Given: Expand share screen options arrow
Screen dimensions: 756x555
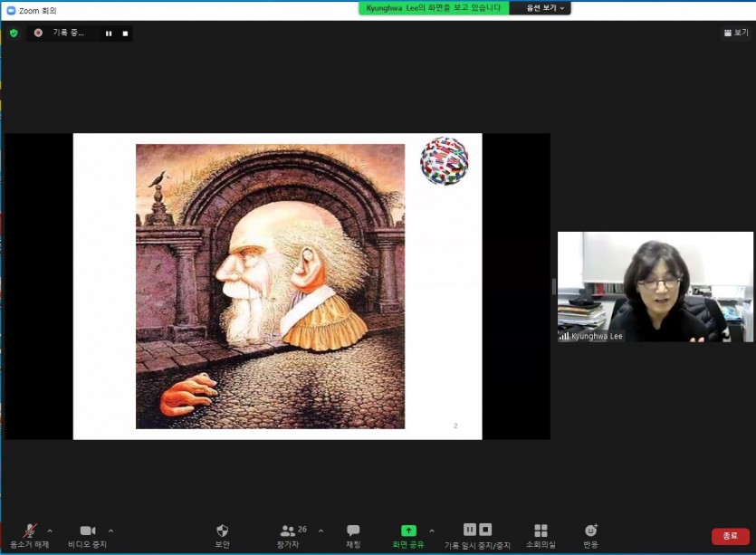Looking at the screenshot, I should pyautogui.click(x=431, y=531).
